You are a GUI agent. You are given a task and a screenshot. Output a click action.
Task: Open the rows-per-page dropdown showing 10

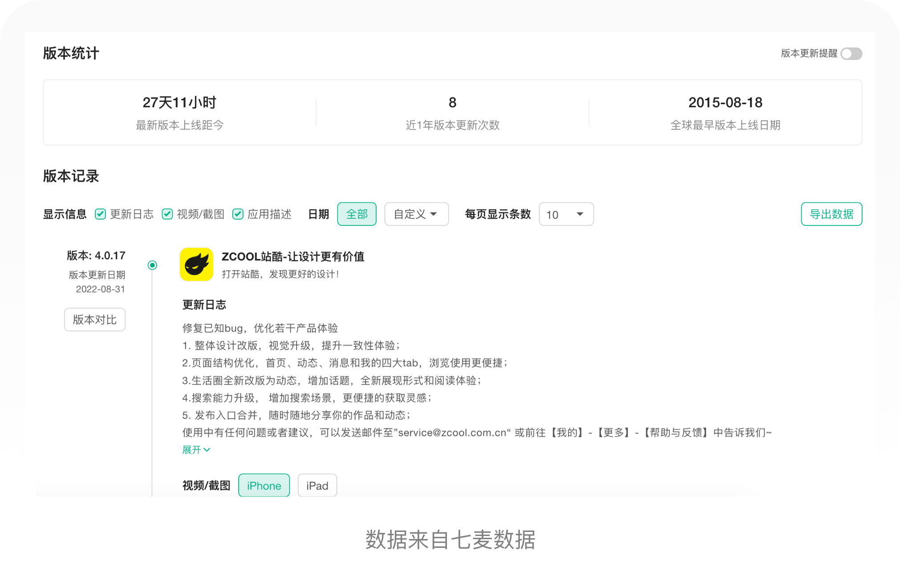(566, 214)
